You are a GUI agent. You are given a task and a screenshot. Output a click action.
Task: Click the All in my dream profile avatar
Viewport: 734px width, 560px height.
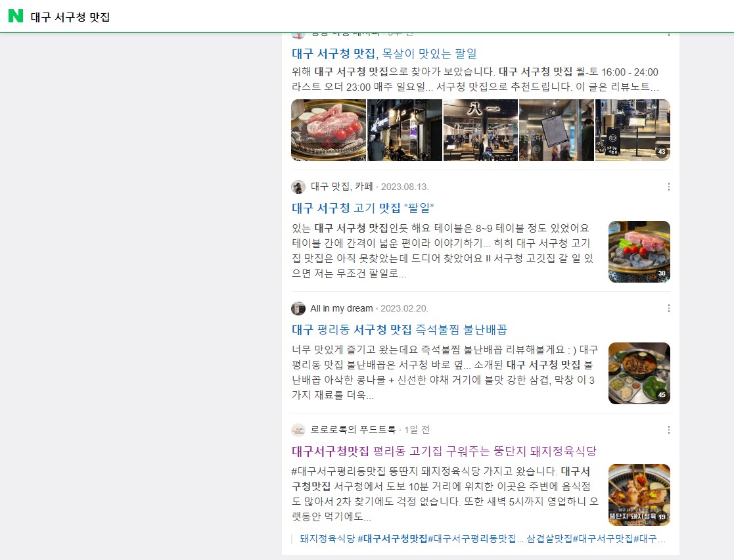[298, 308]
